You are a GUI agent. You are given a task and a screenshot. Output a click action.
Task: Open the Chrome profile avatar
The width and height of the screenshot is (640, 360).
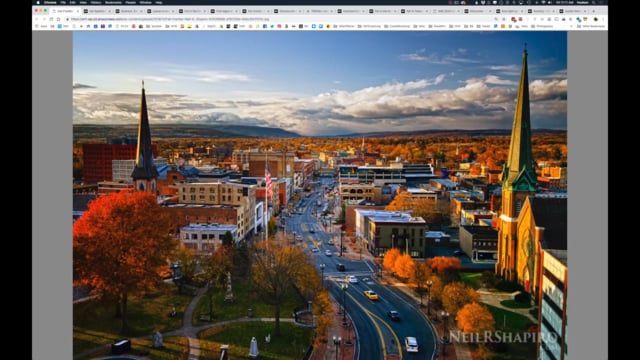tap(596, 19)
